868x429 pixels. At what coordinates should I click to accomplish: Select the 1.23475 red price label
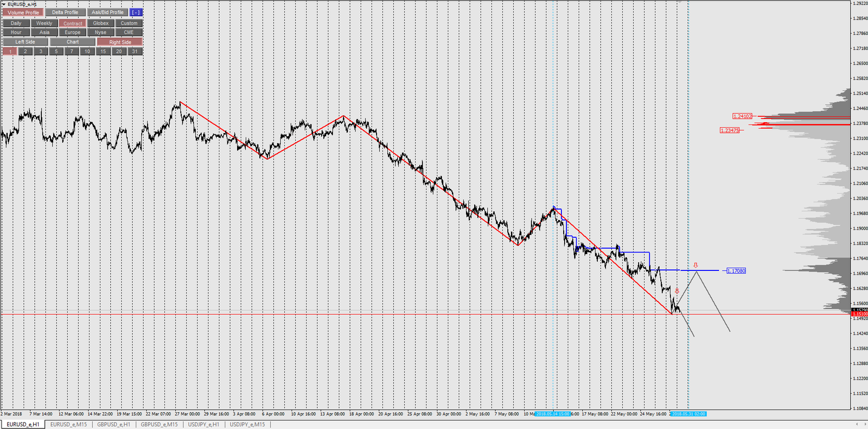(730, 130)
